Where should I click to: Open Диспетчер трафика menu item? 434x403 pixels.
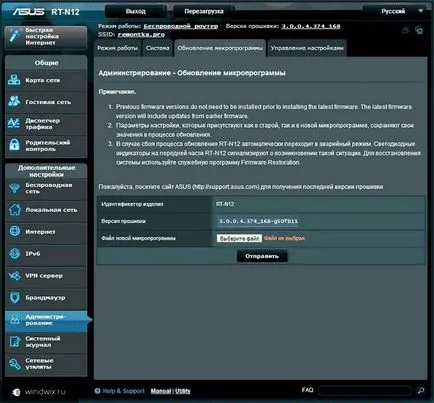46,124
